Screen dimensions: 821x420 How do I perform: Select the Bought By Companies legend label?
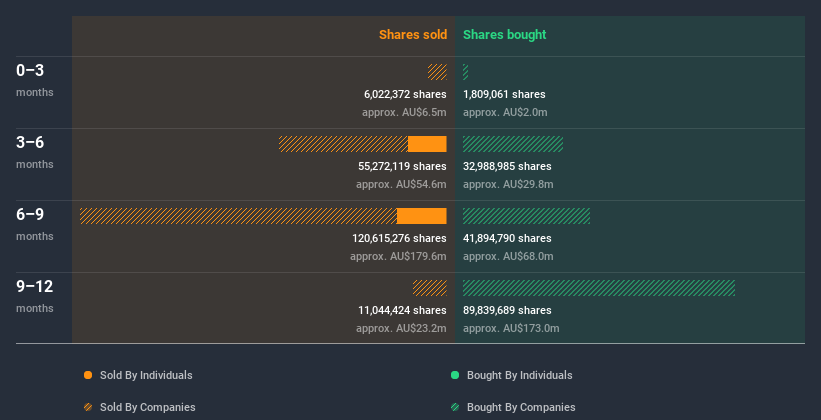point(521,407)
